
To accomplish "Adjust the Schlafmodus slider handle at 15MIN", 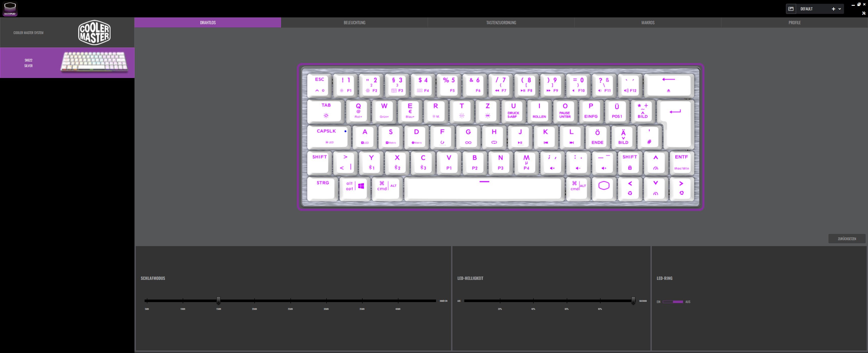I will click(x=218, y=301).
